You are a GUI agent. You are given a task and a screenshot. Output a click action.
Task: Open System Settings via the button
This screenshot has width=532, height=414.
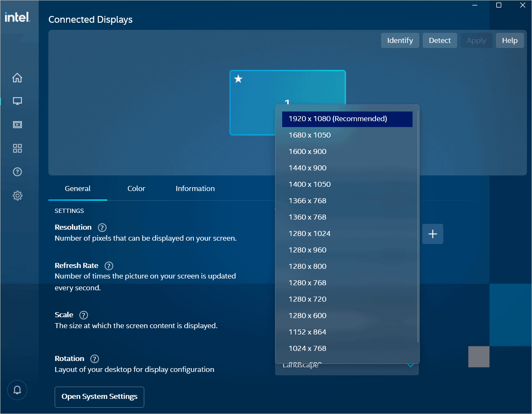click(99, 396)
